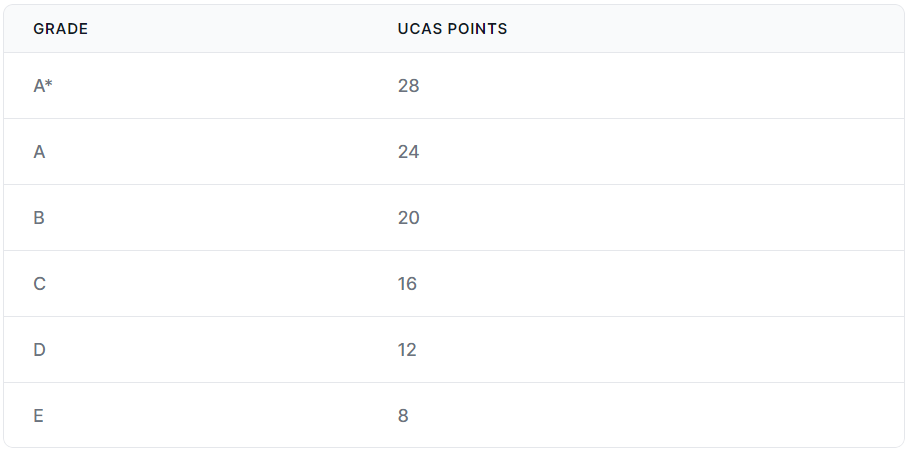The height and width of the screenshot is (457, 906).
Task: Click blank area in the grade E row
Action: (x=664, y=415)
